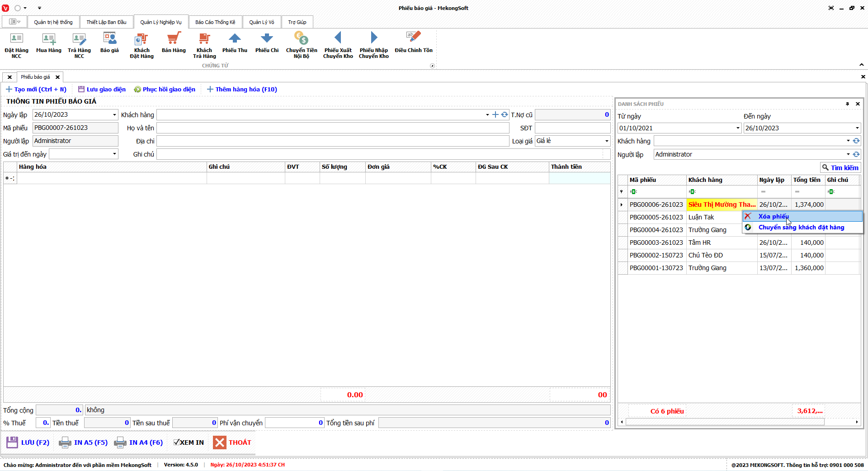
Task: Choose Xóa phiếu from context menu
Action: point(773,216)
